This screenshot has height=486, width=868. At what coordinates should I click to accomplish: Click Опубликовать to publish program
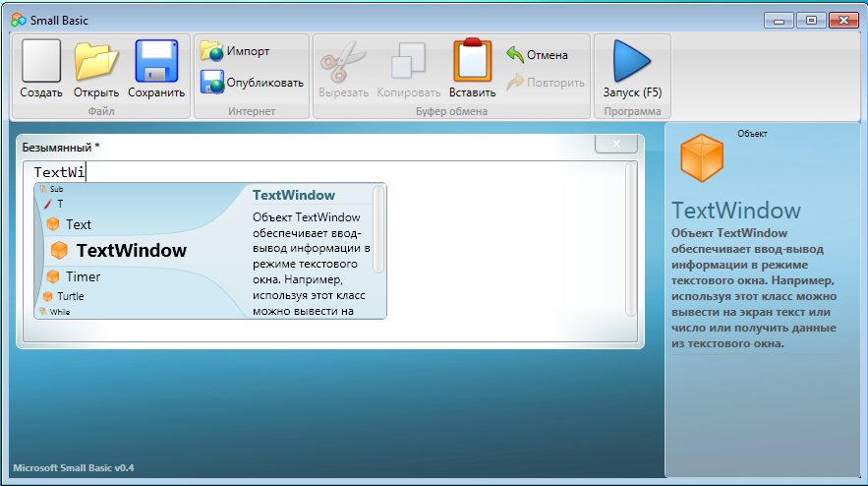pos(252,83)
